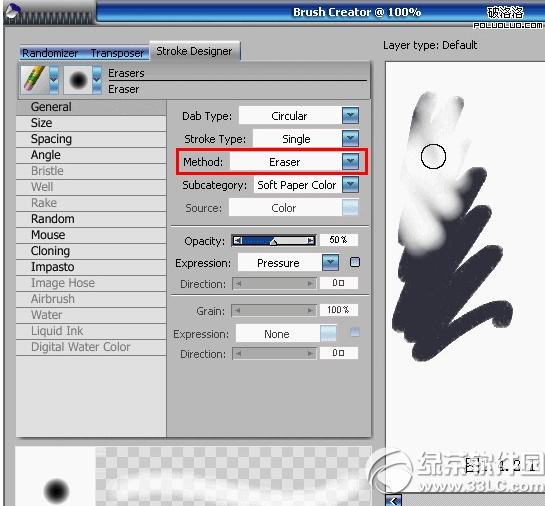Click the Eraser variant dab icon

78,80
